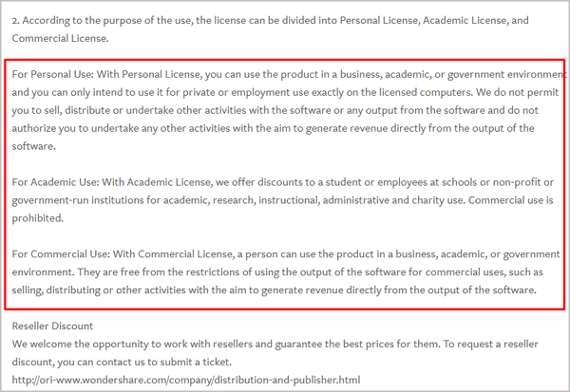Click "Commercial License." ending the first paragraph
This screenshot has height=392, width=570.
click(x=61, y=38)
